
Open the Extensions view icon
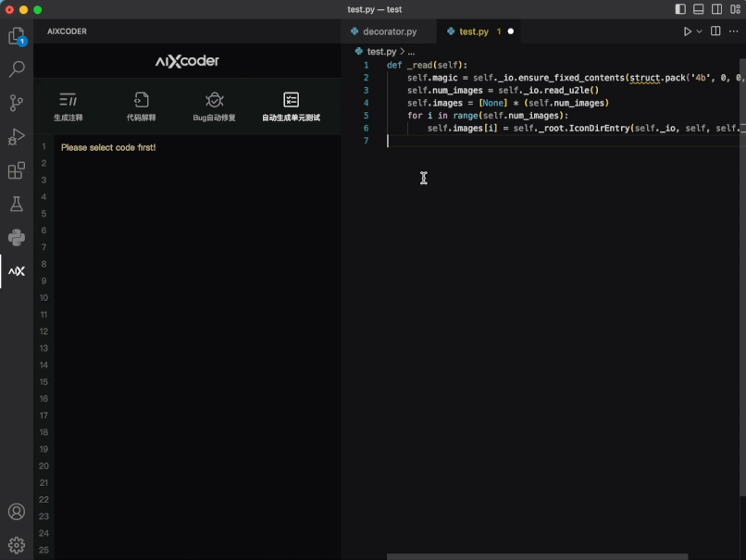[17, 170]
